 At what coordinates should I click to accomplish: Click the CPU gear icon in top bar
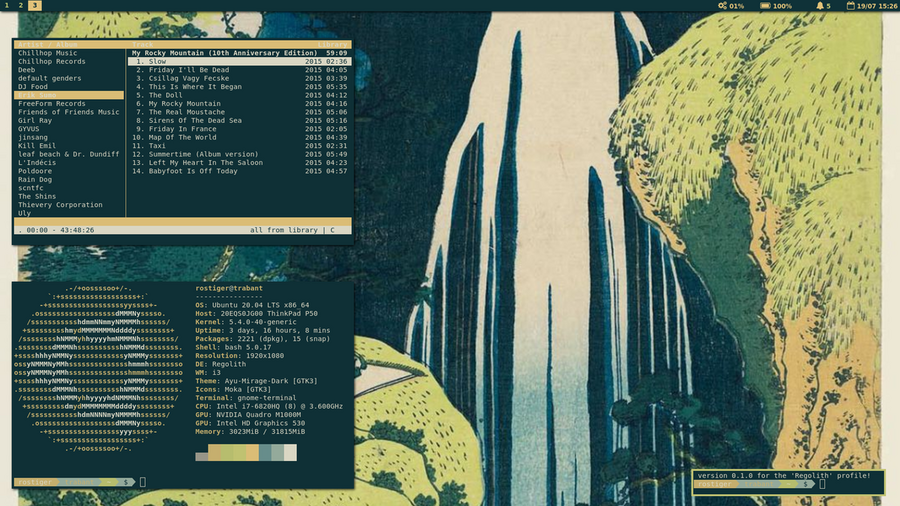723,6
